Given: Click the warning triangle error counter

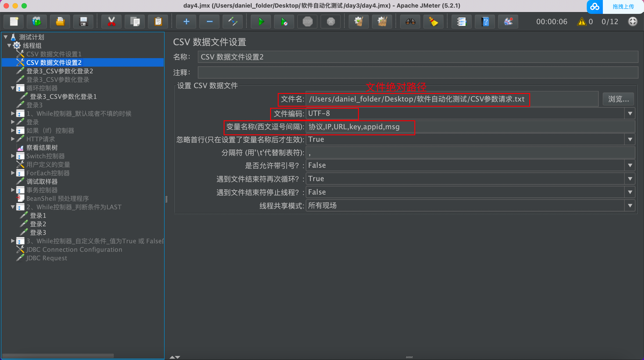Looking at the screenshot, I should (x=582, y=22).
